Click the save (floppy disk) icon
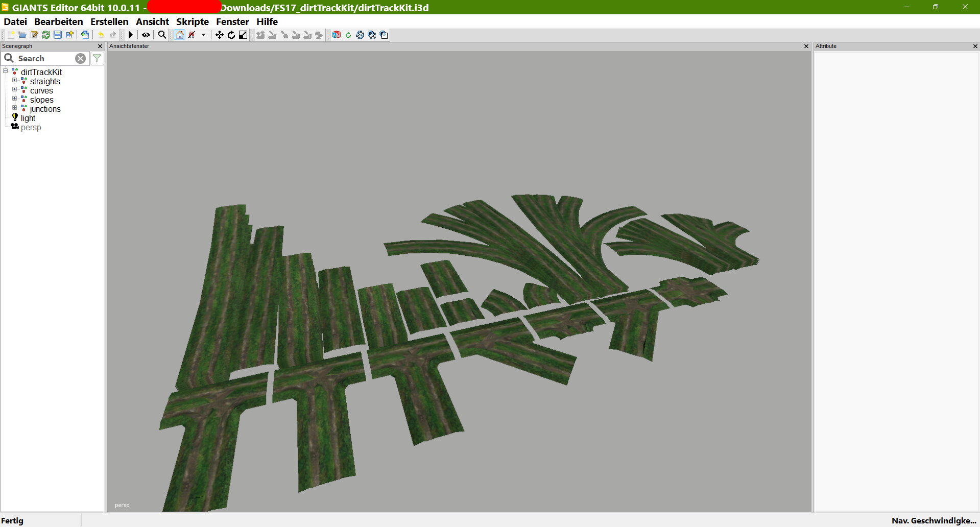 pos(58,35)
